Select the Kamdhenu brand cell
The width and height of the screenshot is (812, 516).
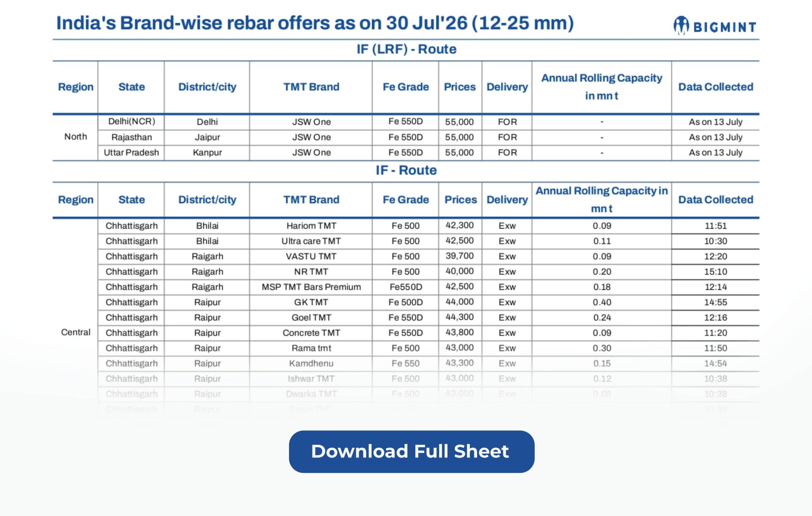click(311, 363)
